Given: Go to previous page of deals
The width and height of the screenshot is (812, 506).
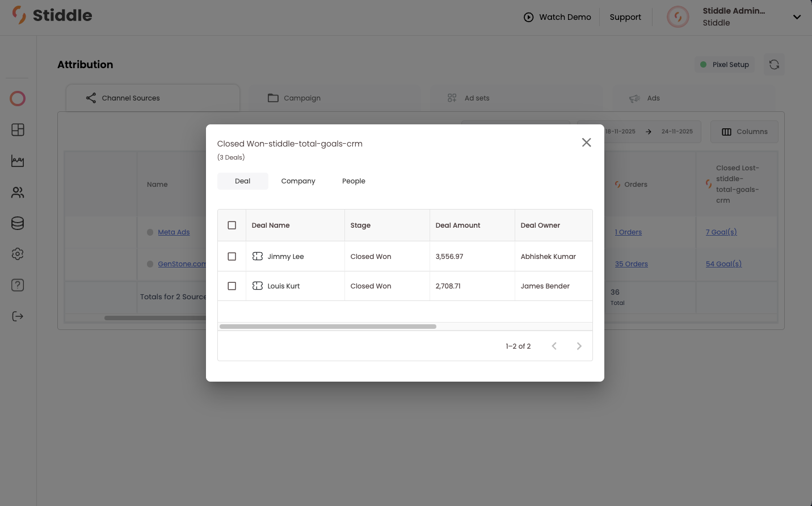Looking at the screenshot, I should click(554, 346).
